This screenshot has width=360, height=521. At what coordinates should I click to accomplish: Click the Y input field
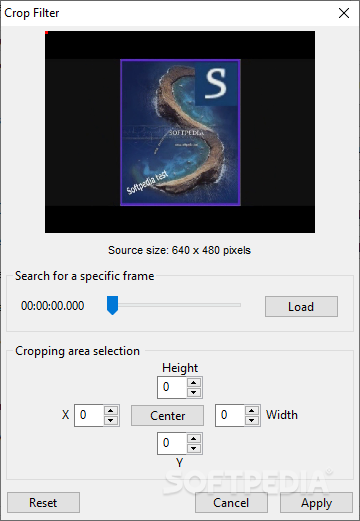tap(172, 443)
